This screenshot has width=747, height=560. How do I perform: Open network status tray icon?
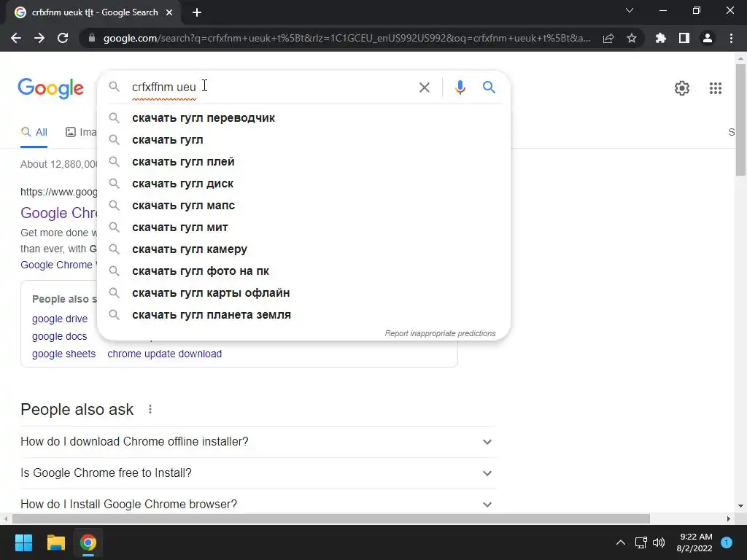click(x=640, y=542)
